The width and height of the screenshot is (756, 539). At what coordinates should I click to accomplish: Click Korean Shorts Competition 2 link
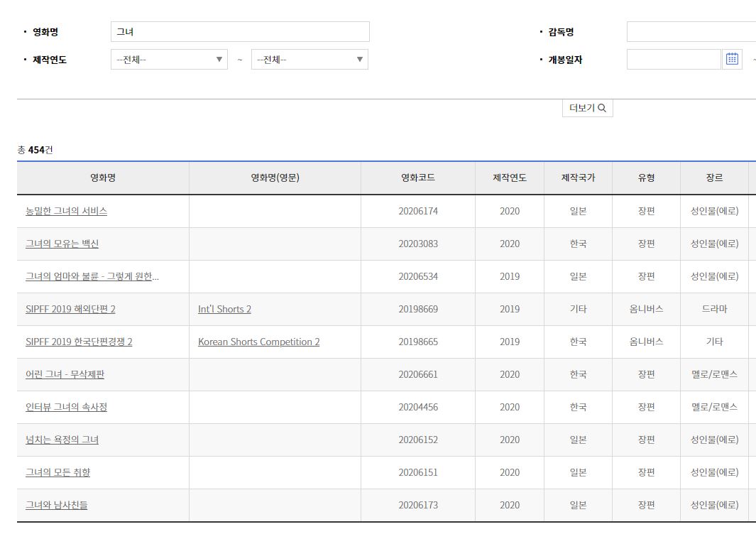[258, 342]
